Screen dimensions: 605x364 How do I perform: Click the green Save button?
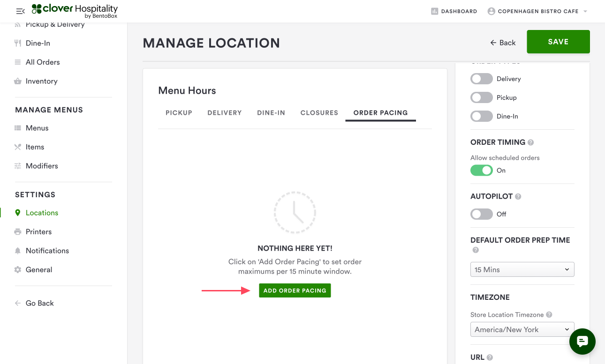(x=558, y=42)
